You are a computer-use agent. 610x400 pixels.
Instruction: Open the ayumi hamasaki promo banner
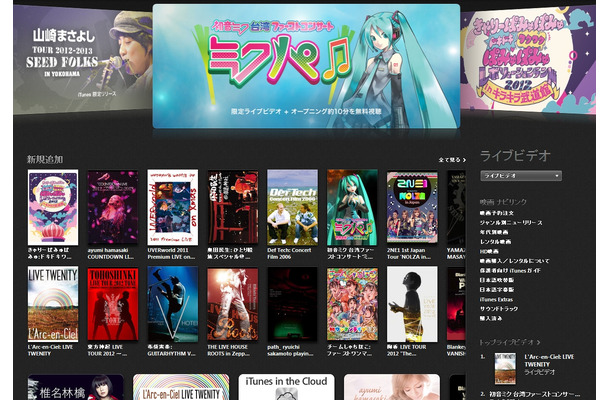coord(392,388)
